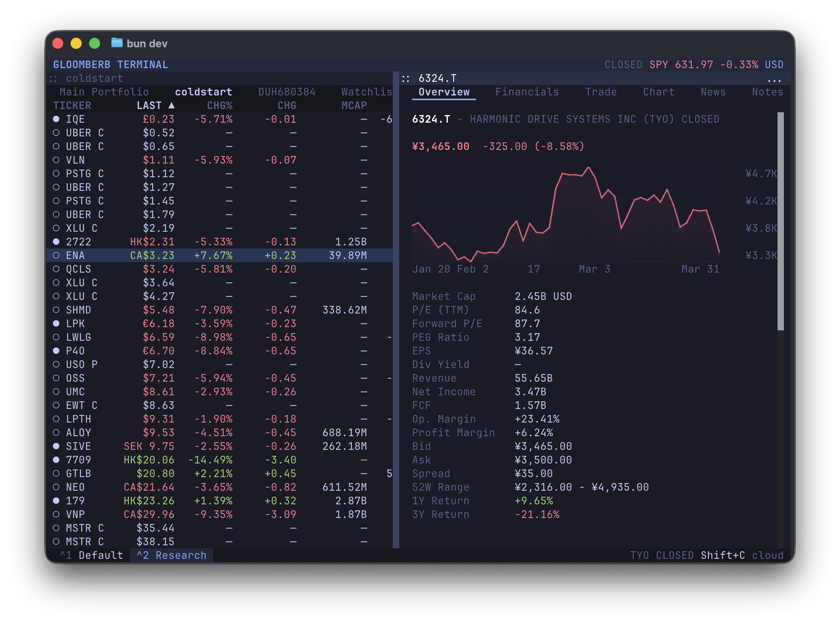Toggle the filled indicator next to IQE
840x623 pixels.
[56, 119]
